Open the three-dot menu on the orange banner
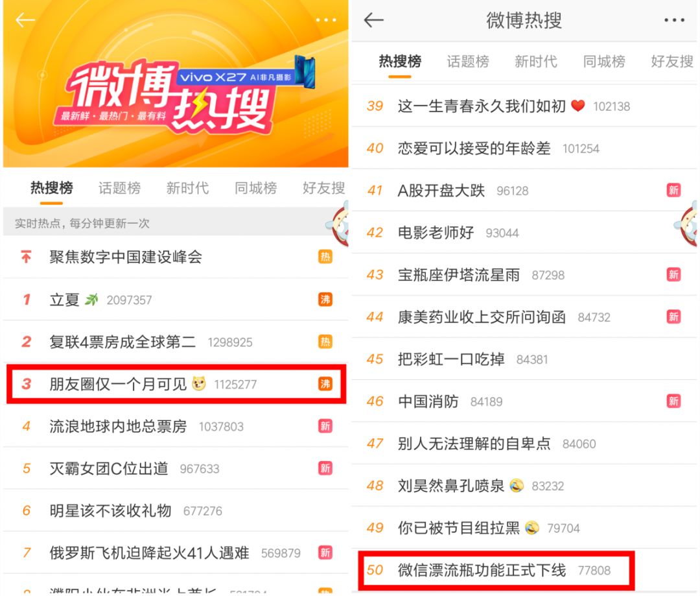The height and width of the screenshot is (596, 700). pyautogui.click(x=326, y=20)
